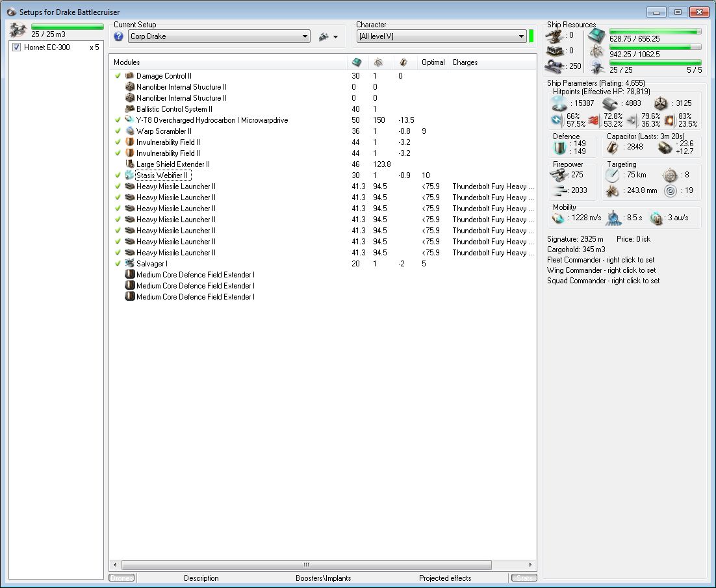This screenshot has height=588, width=716.
Task: Click the Drones button at bottom left
Action: coord(121,578)
